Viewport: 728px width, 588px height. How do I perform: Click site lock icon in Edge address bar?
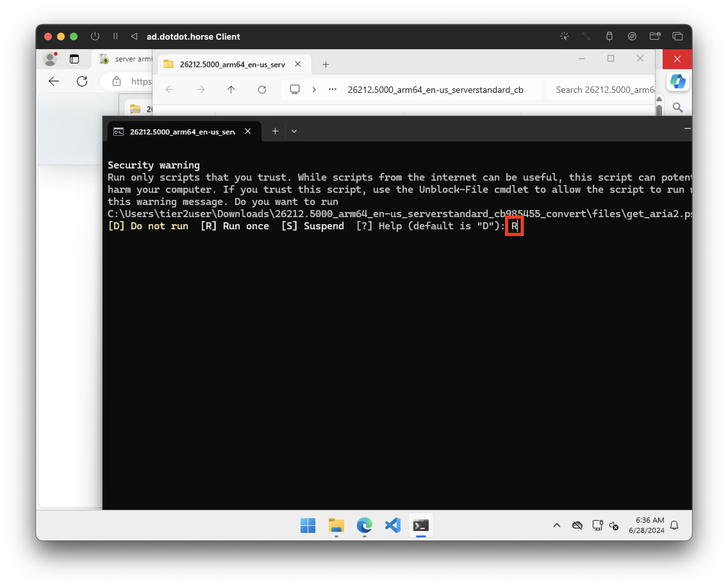pyautogui.click(x=117, y=81)
